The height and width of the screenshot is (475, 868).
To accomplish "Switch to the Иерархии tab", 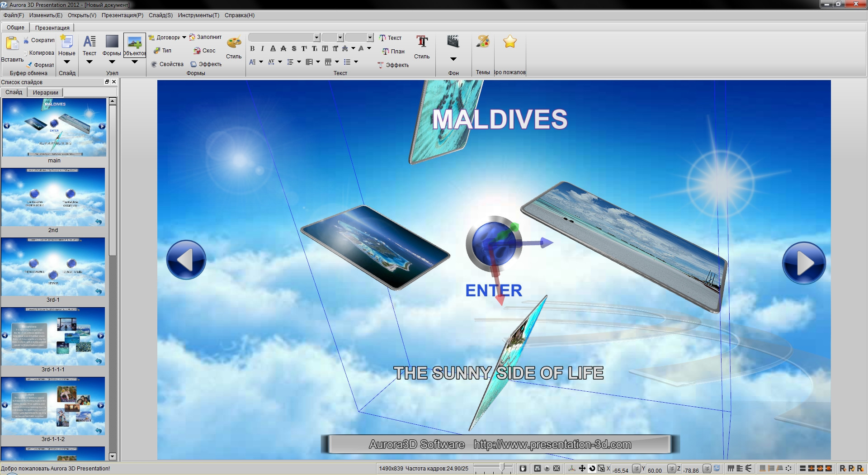I will click(x=45, y=93).
